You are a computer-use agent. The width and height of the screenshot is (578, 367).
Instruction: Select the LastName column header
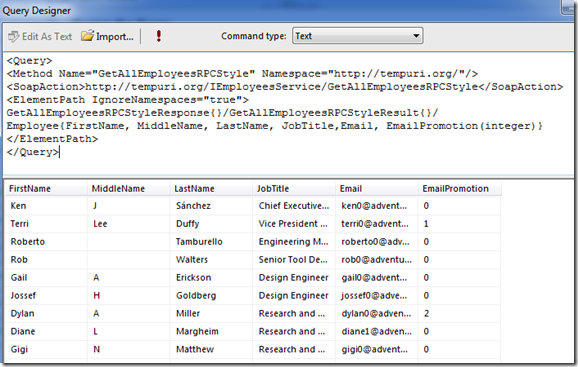click(x=211, y=189)
